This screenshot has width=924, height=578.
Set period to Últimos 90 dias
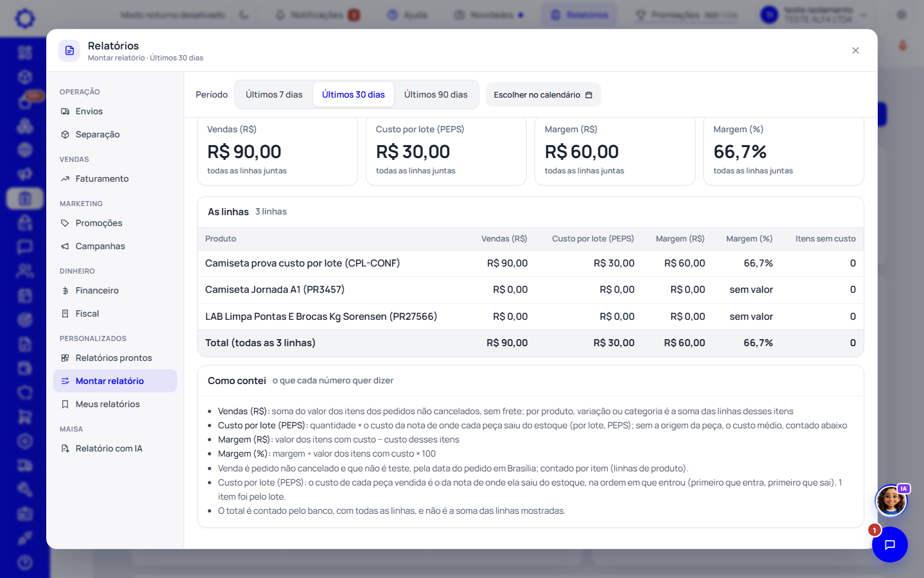(436, 94)
